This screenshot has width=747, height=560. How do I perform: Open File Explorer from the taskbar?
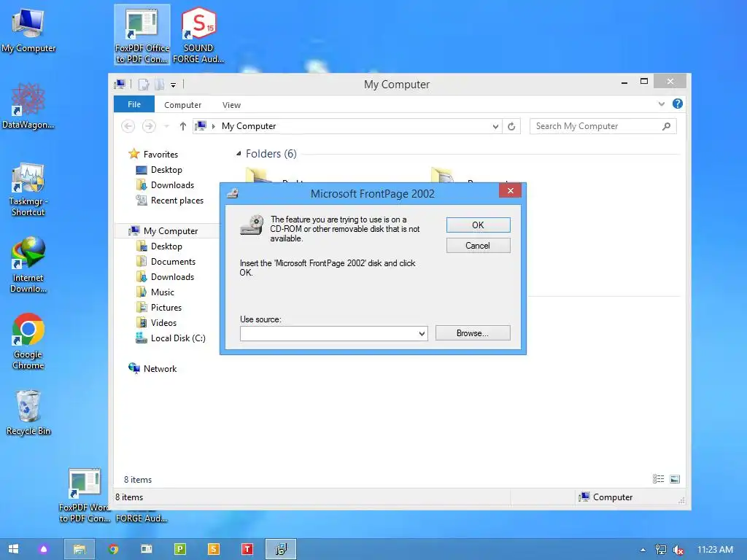tap(79, 549)
